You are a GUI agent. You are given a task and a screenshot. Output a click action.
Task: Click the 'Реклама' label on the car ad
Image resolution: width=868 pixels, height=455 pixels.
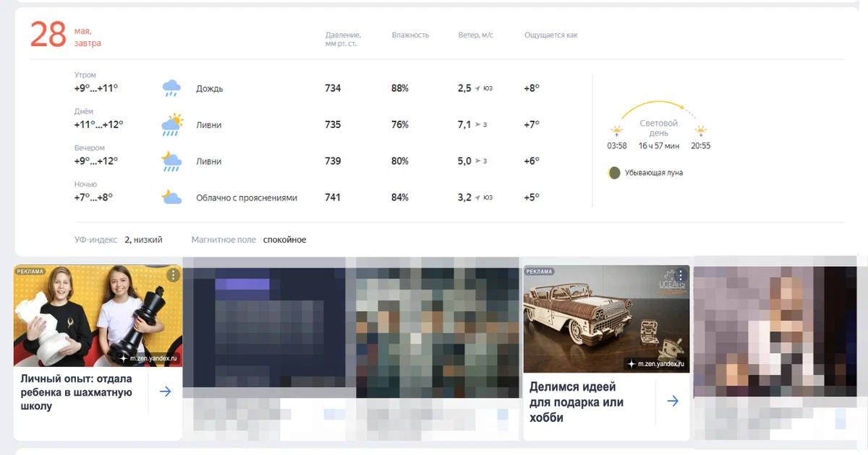pos(539,272)
